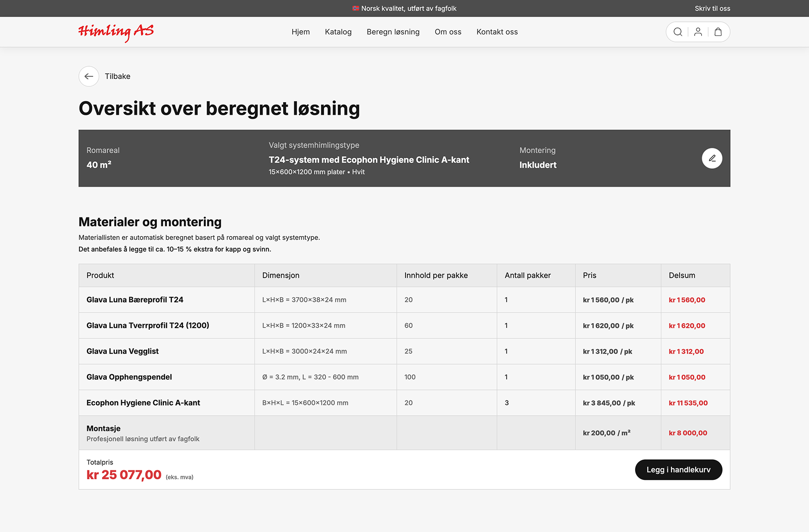This screenshot has width=809, height=532.
Task: Open the Katalog menu item
Action: (338, 32)
